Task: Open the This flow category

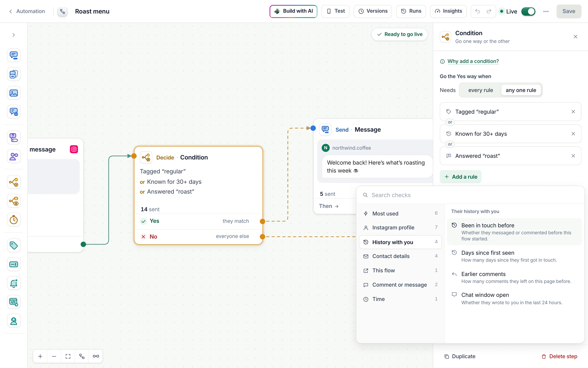Action: [400, 270]
